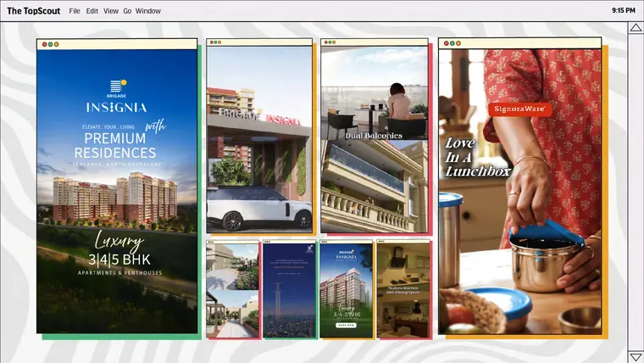Click The TopScout app title

pyautogui.click(x=34, y=11)
